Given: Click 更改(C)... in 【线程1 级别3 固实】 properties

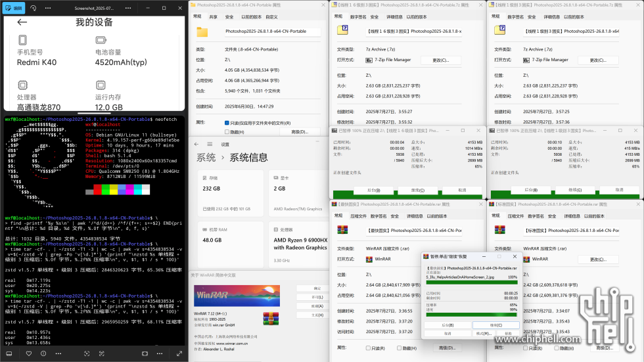Looking at the screenshot, I should click(x=598, y=60).
